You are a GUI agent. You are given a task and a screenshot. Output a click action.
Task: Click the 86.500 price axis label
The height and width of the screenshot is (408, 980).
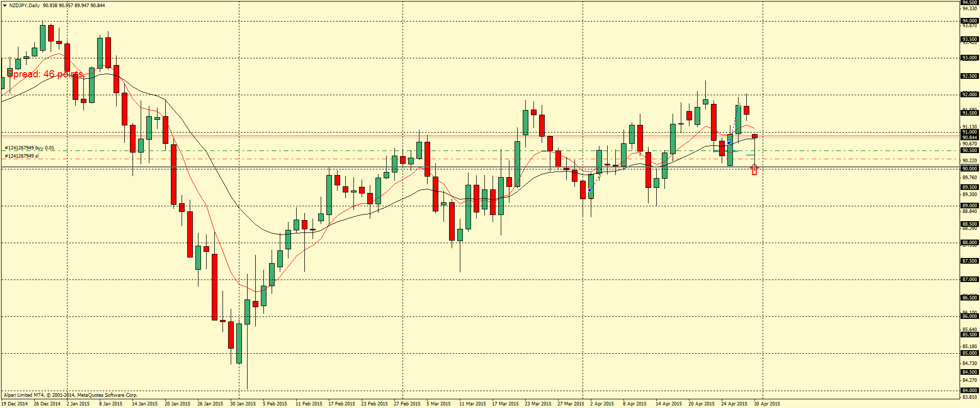[x=970, y=298]
